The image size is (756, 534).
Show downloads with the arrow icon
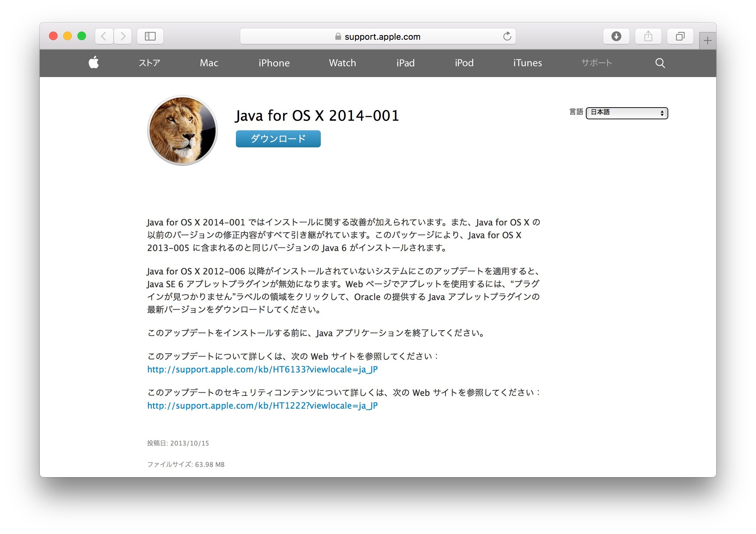point(616,36)
